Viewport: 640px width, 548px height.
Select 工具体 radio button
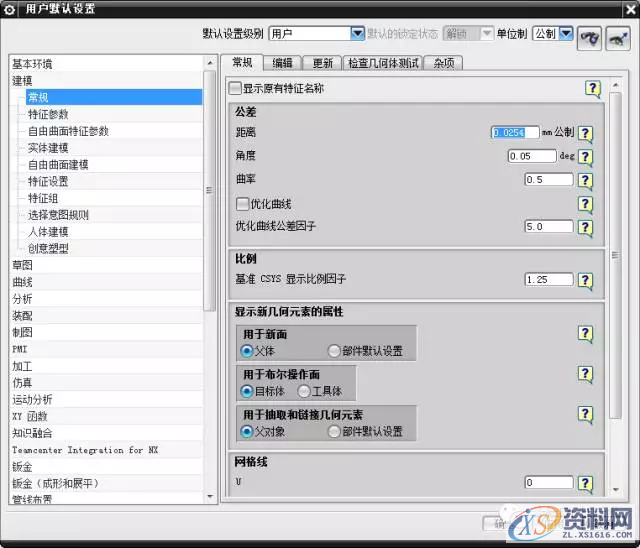click(x=304, y=391)
